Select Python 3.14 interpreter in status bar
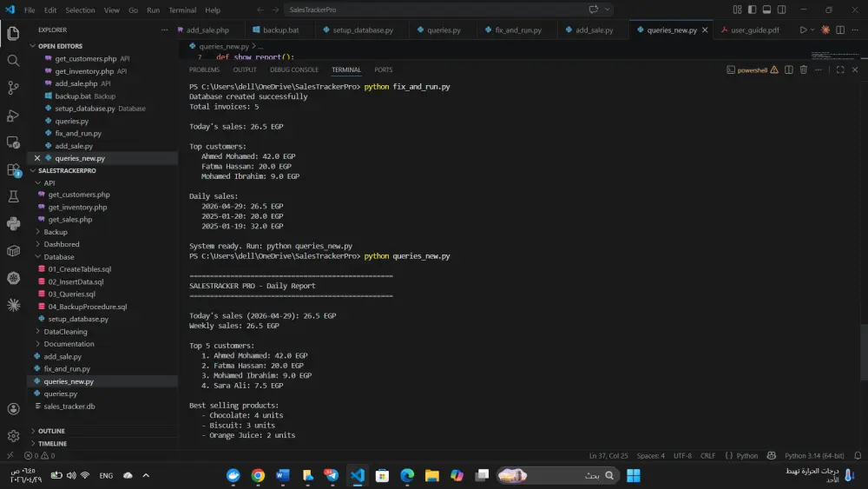 [x=814, y=456]
